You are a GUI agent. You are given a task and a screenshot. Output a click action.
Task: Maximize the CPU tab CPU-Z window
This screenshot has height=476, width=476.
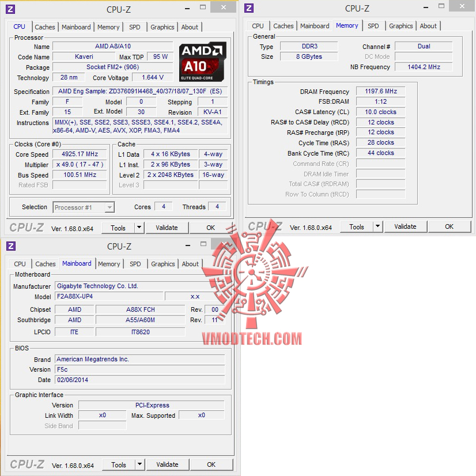coord(203,7)
